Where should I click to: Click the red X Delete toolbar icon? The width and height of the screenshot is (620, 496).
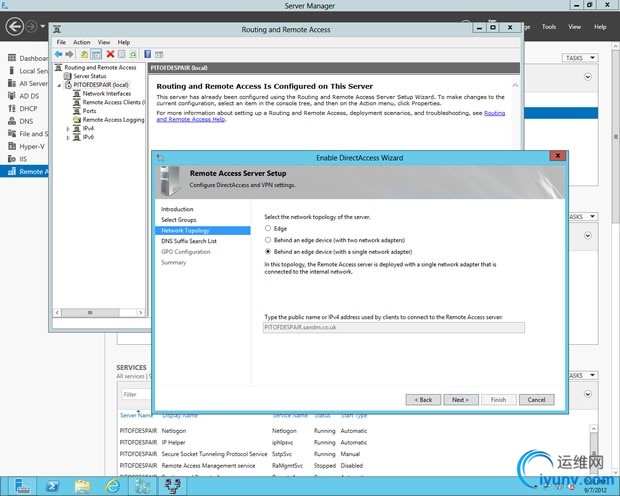point(110,54)
